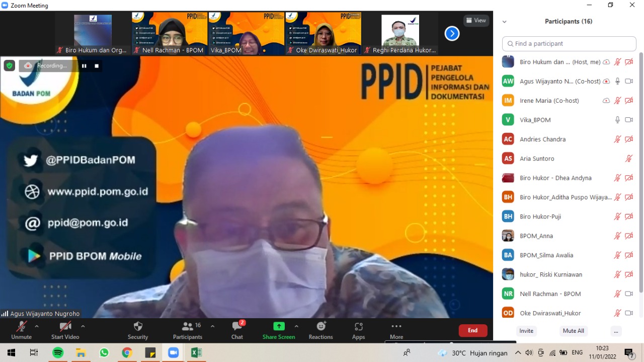
Task: Open the Windows notification center icon
Action: point(629,352)
